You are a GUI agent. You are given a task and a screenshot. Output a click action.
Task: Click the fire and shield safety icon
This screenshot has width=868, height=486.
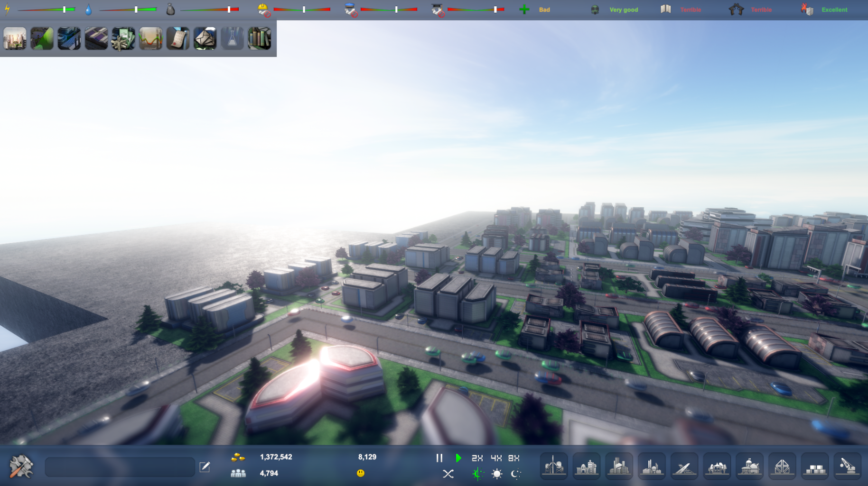(807, 9)
